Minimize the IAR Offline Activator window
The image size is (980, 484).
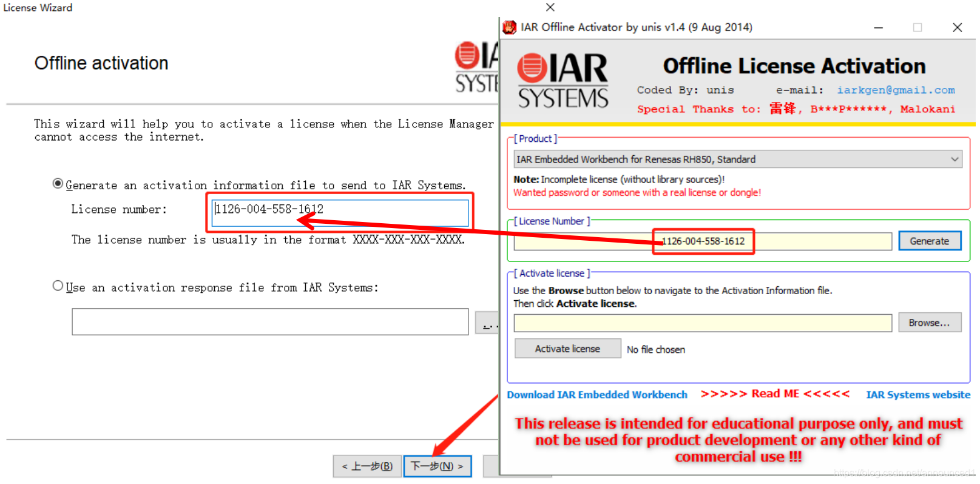coord(878,27)
